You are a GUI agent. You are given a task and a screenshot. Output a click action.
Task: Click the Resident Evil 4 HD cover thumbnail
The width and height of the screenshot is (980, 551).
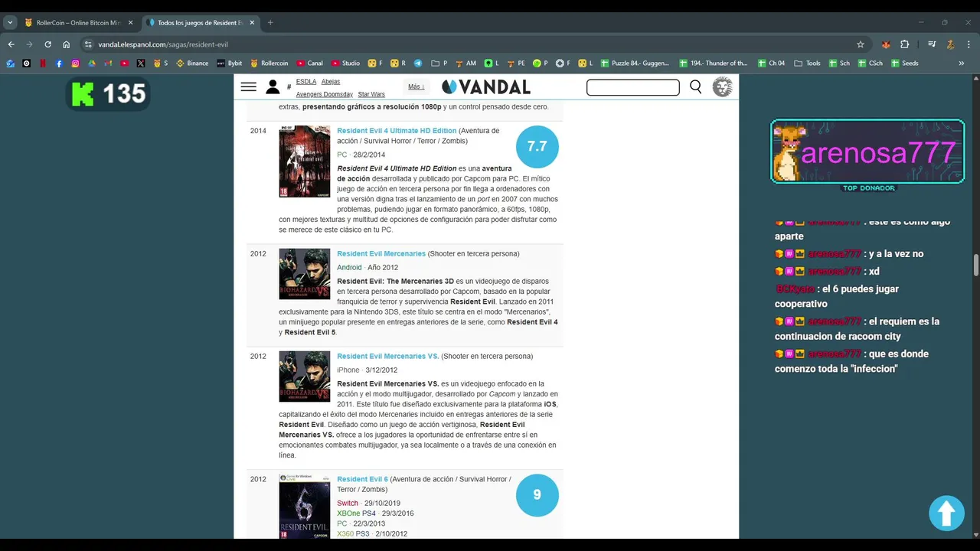305,161
